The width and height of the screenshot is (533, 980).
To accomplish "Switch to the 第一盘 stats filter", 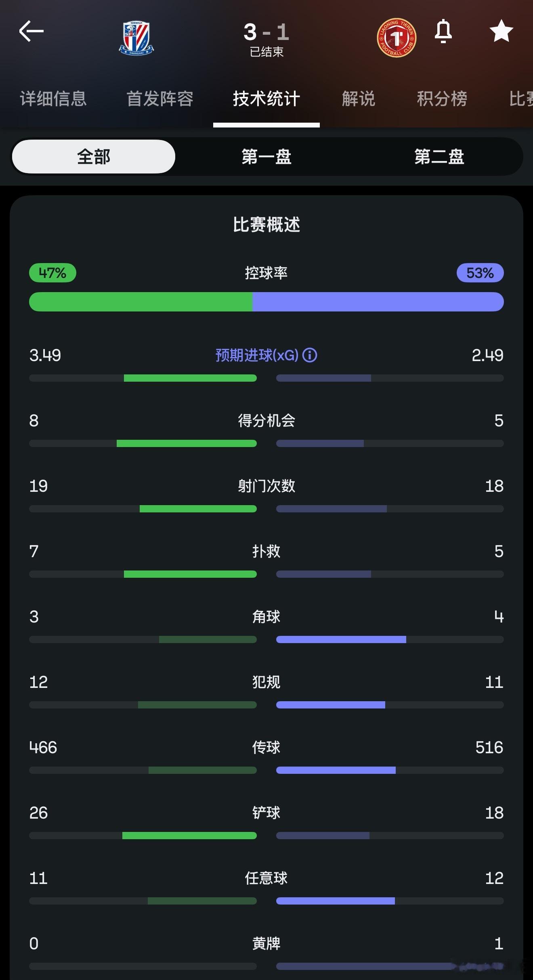I will [x=266, y=157].
